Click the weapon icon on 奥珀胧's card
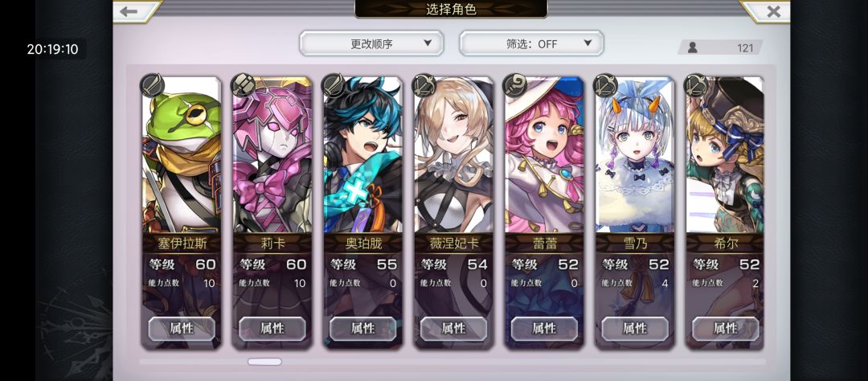 [x=334, y=85]
